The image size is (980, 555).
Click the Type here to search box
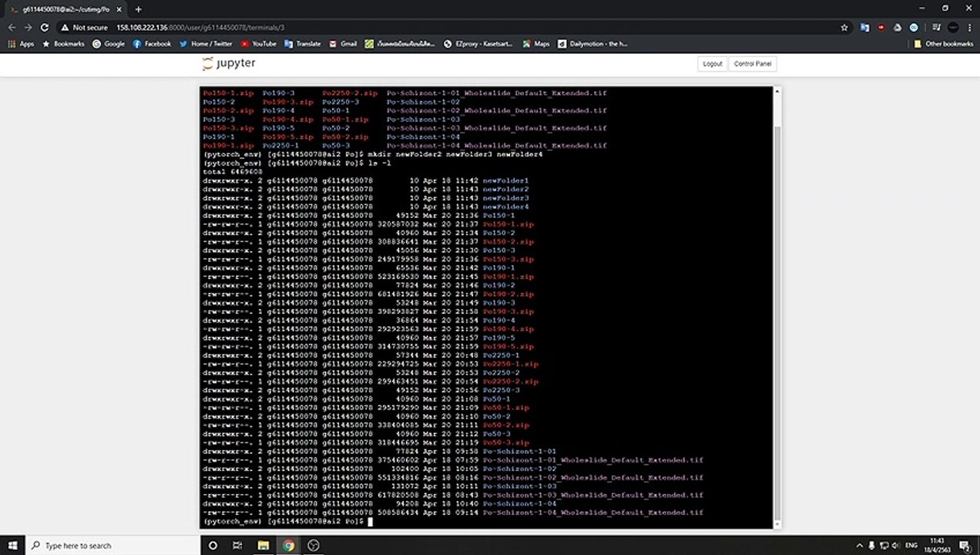(x=113, y=545)
